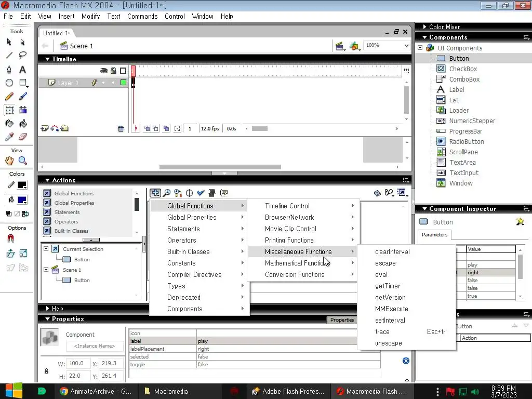Click the Insert Layer icon in timeline

45,128
